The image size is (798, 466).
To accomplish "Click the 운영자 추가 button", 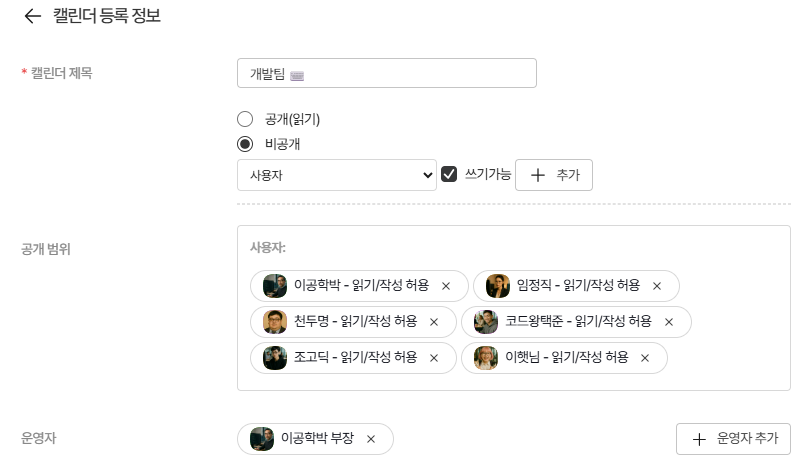I will (734, 439).
